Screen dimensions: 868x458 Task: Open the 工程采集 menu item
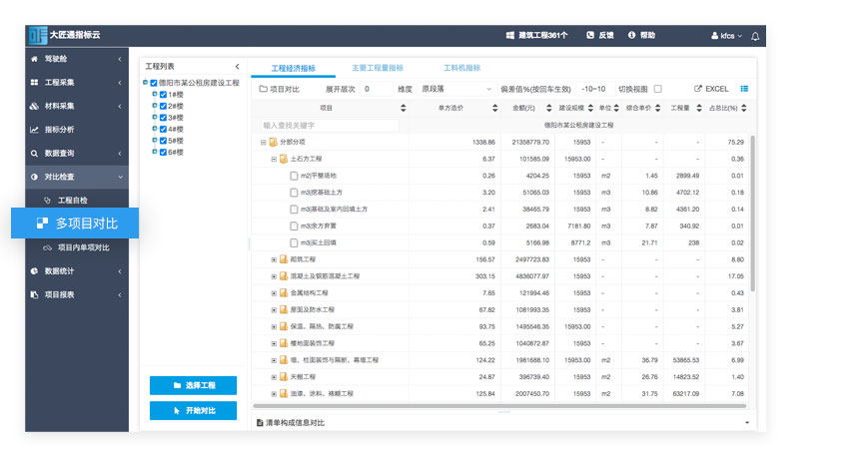76,83
